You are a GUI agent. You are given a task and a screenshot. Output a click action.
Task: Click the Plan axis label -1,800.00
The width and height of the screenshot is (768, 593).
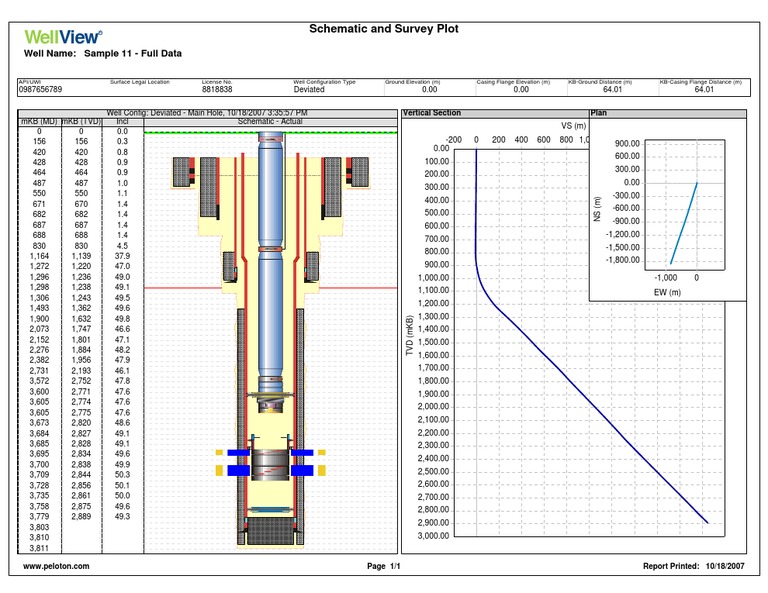pos(623,260)
